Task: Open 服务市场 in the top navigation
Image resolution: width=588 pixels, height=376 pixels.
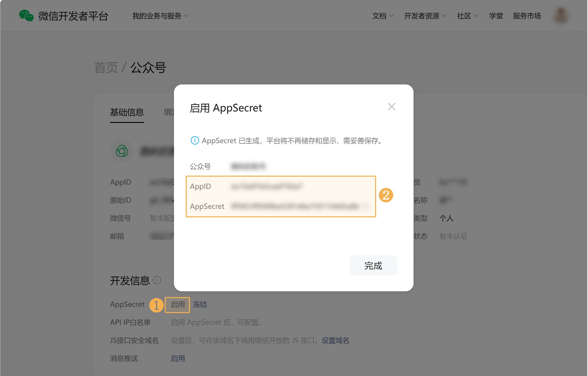Action: click(527, 16)
